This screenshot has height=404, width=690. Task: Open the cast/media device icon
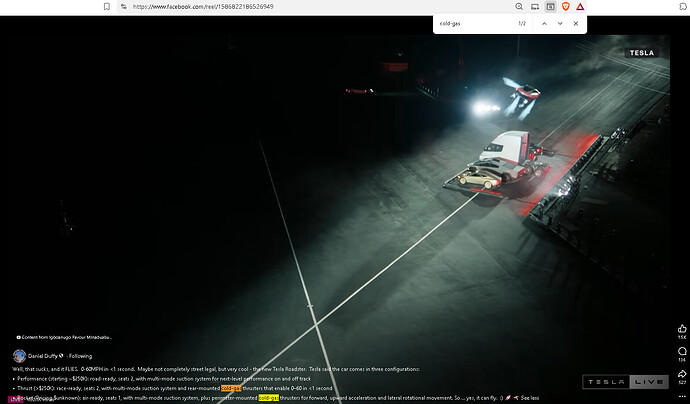[535, 7]
